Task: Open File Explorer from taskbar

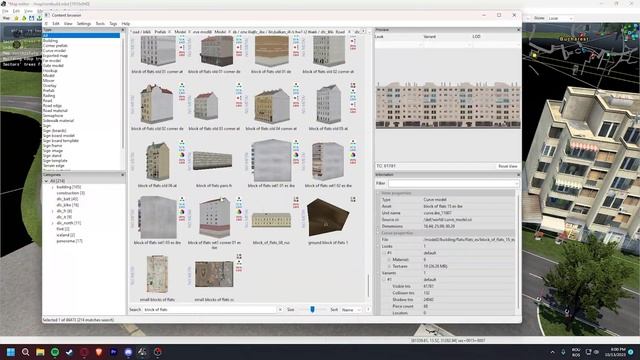Action: [40, 352]
